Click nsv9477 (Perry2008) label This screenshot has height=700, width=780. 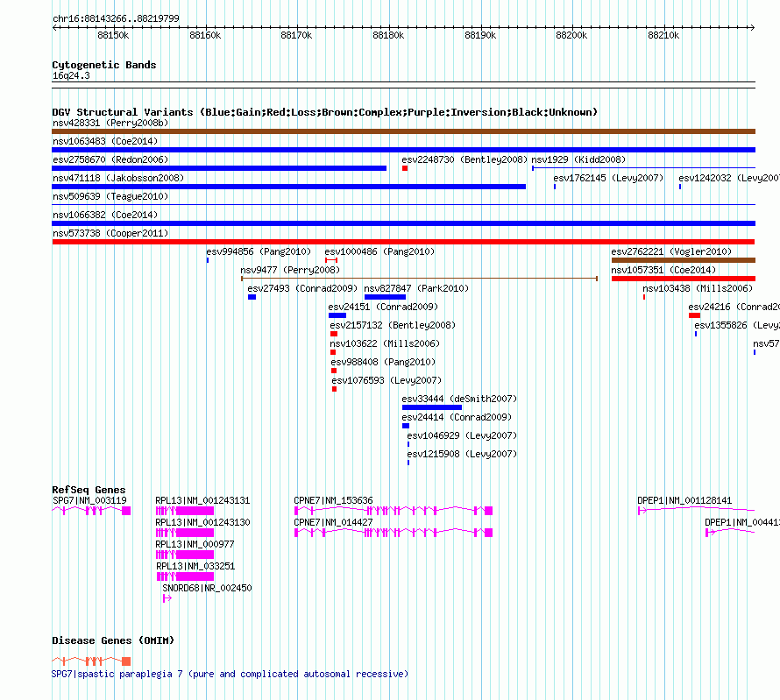click(290, 270)
